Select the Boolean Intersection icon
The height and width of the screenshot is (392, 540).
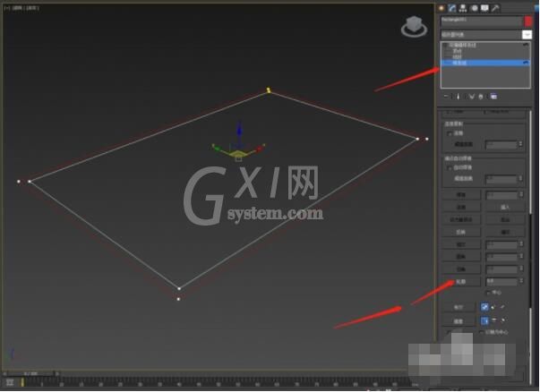[502, 307]
